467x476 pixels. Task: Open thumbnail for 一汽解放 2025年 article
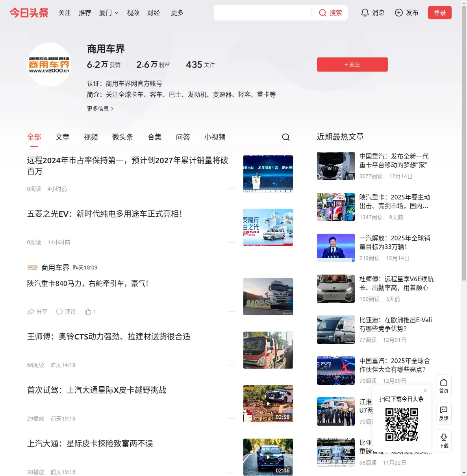point(336,248)
